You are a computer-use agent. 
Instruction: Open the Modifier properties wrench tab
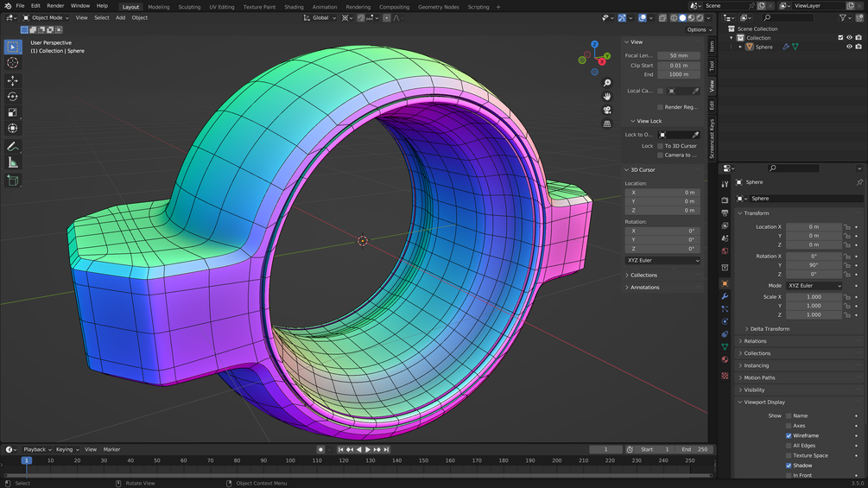[725, 296]
